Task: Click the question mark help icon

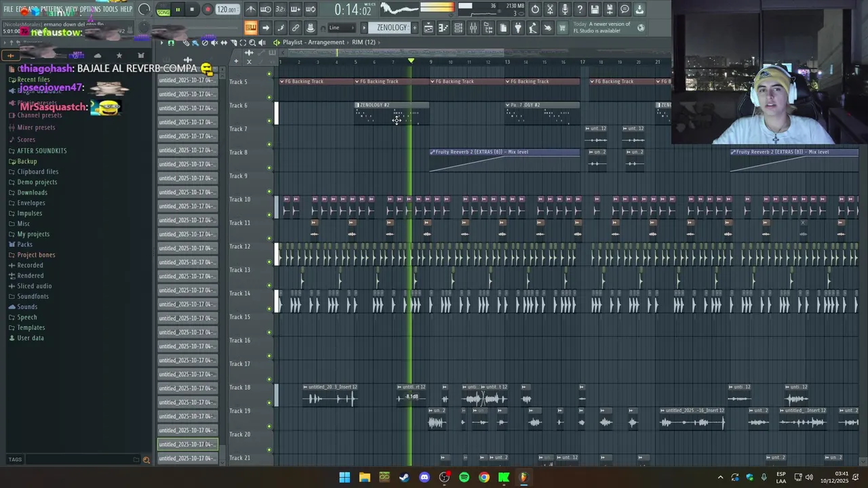Action: coord(580,9)
